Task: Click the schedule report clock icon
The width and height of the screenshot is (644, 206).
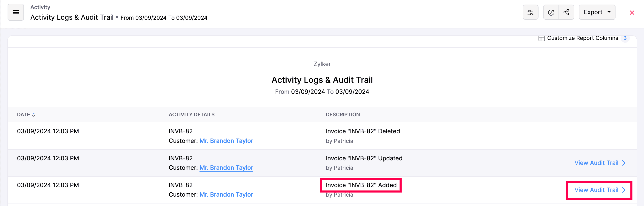Action: 551,12
